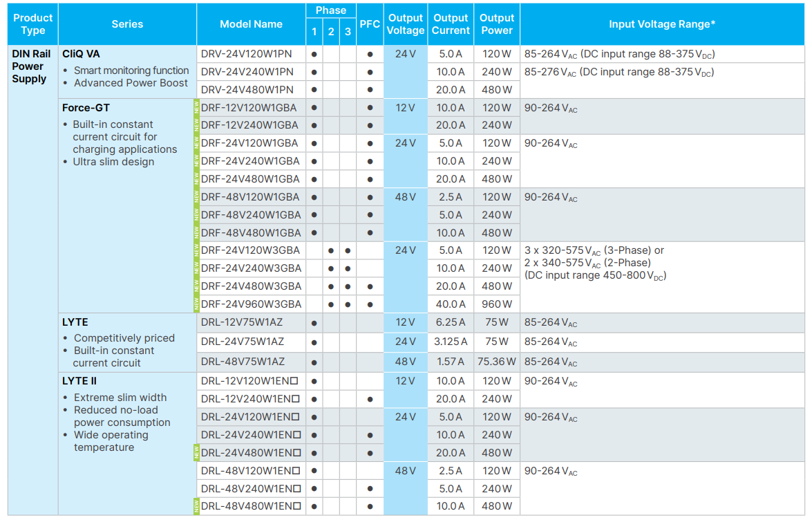The width and height of the screenshot is (812, 520).
Task: Select "Ultra slim design" bullet text
Action: [x=113, y=162]
